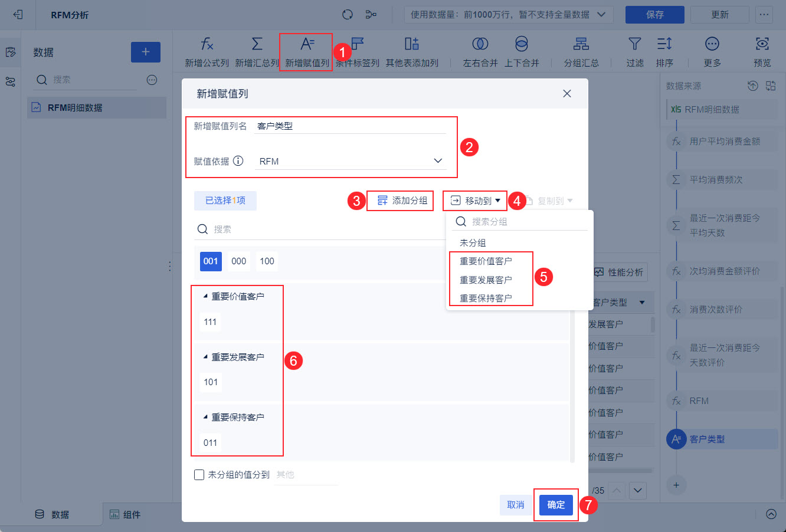
Task: Open the 排序 sort tool
Action: pos(664,52)
